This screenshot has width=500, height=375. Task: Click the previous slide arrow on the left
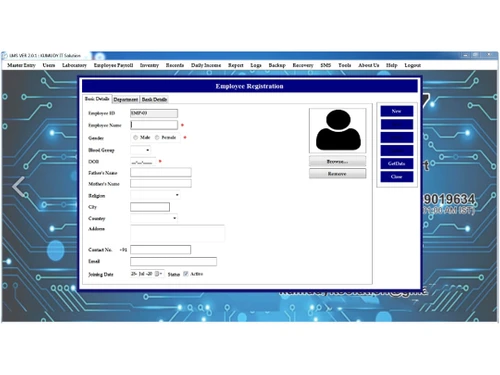point(19,187)
